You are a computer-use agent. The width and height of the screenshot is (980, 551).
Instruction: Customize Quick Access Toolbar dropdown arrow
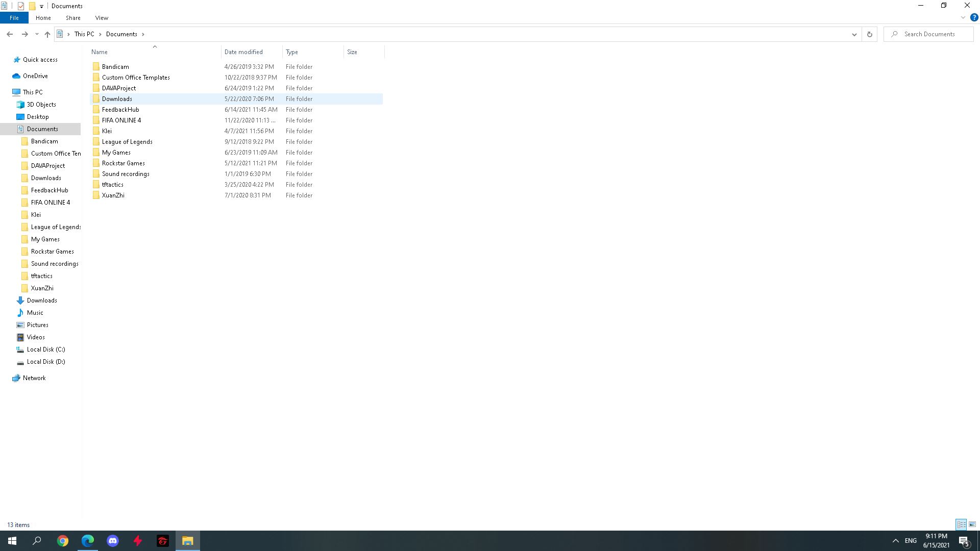(41, 6)
